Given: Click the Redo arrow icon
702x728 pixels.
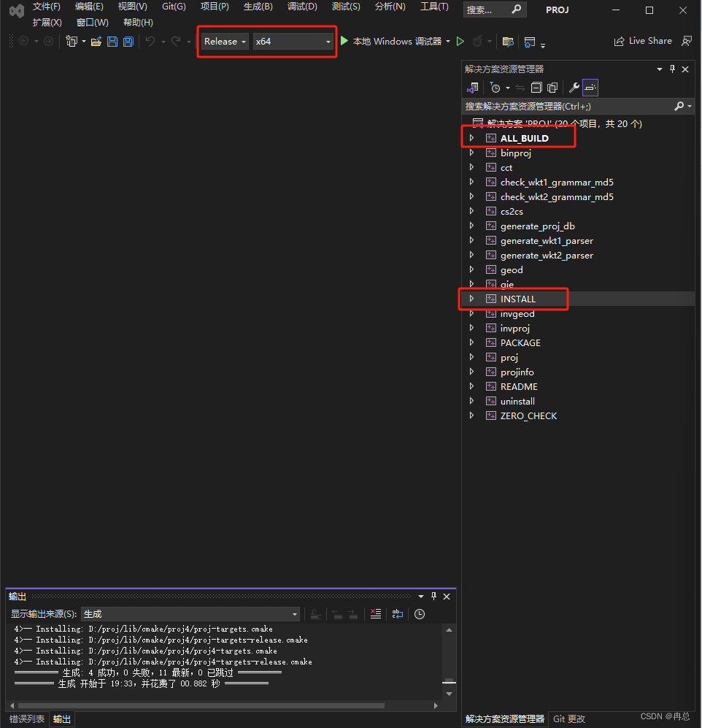Looking at the screenshot, I should [x=176, y=42].
